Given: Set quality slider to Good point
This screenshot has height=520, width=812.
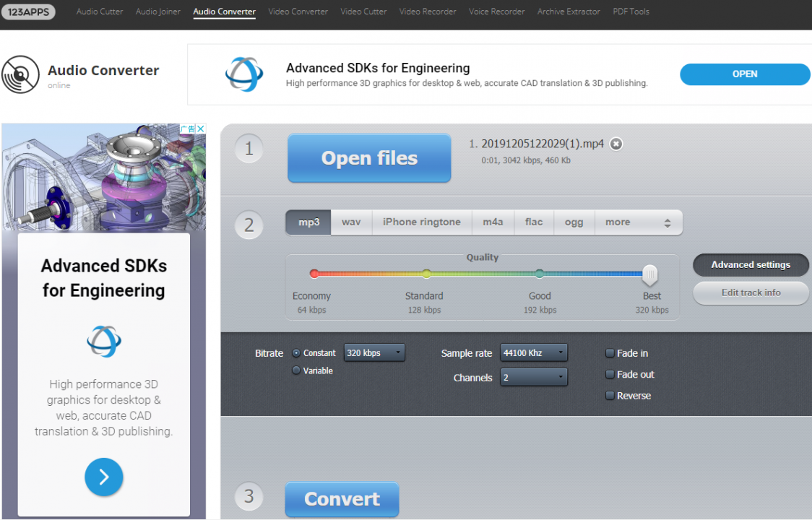Looking at the screenshot, I should [x=539, y=274].
